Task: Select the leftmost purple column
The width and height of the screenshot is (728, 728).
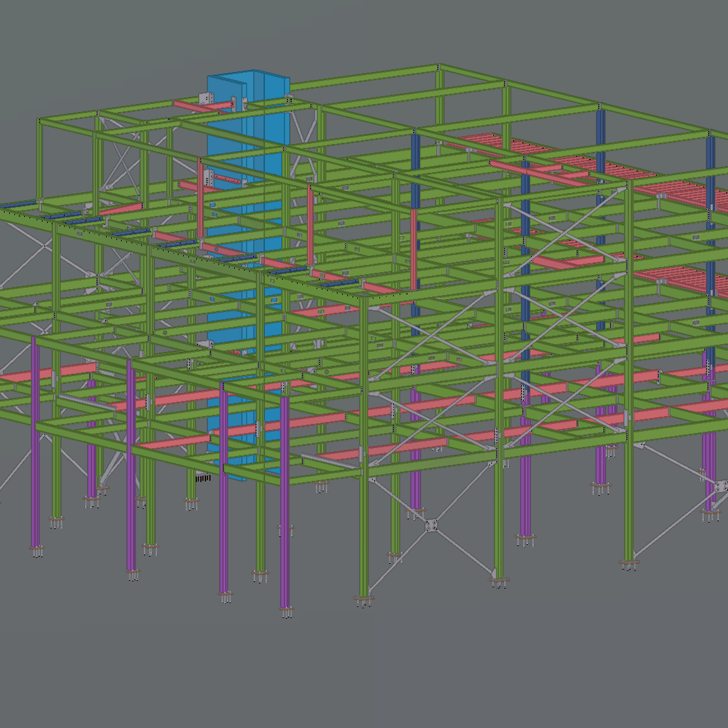Action: (x=35, y=445)
